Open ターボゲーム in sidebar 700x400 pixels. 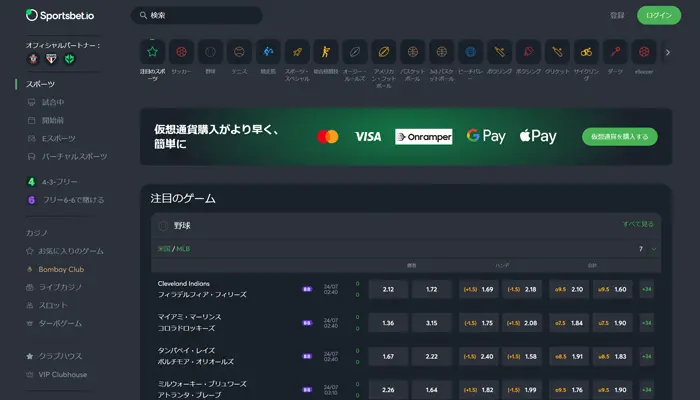coord(54,323)
